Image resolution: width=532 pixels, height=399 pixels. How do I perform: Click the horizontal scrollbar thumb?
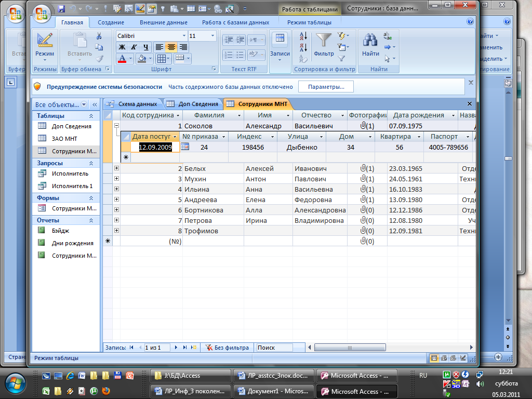350,348
